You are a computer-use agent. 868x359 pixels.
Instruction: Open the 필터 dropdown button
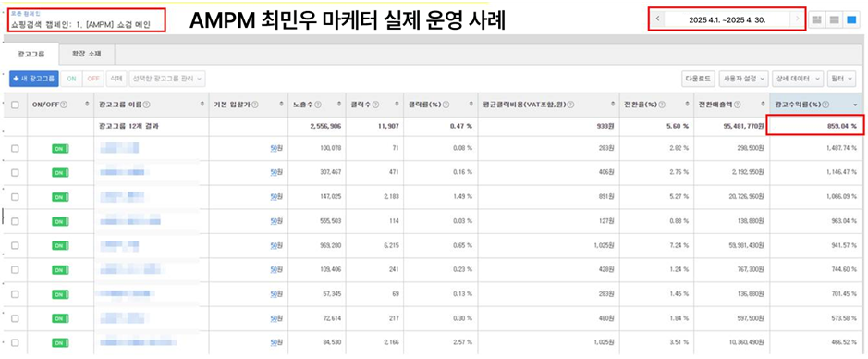(x=841, y=79)
